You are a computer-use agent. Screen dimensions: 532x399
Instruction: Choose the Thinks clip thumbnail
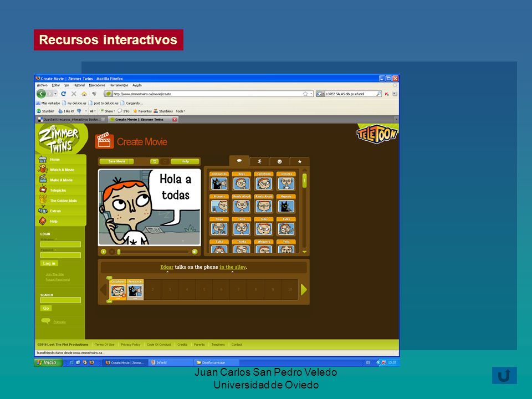241,247
